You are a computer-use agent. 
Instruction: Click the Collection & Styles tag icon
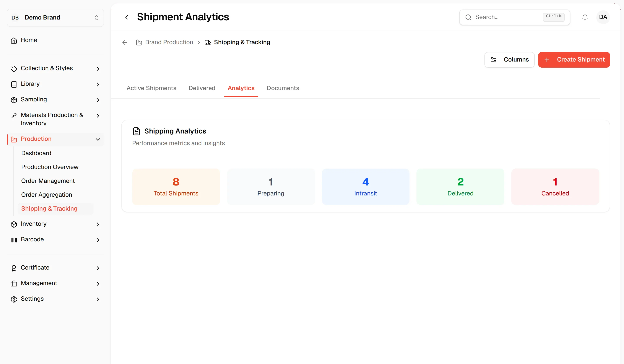(14, 69)
